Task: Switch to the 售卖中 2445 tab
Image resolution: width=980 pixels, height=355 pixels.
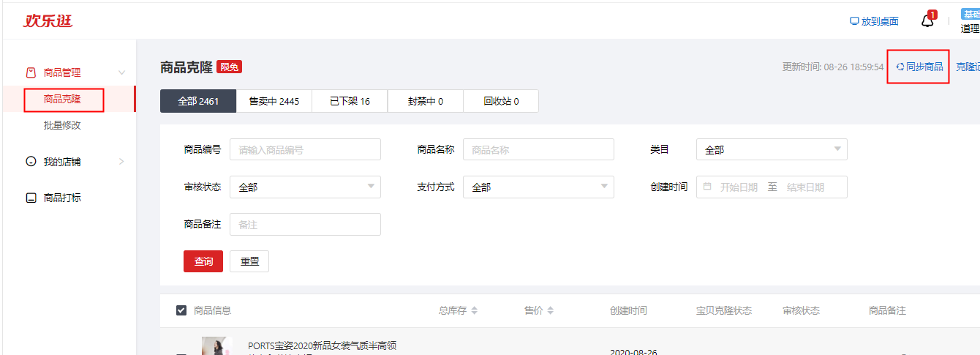Action: [x=274, y=101]
